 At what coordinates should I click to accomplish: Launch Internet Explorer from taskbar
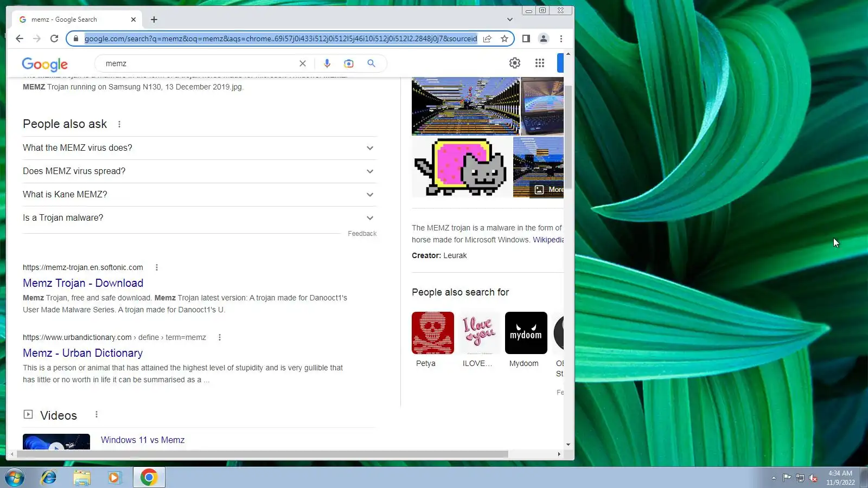49,478
